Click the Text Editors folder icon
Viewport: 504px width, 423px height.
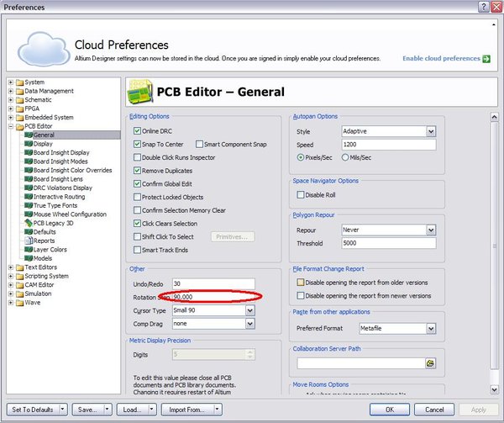click(20, 267)
